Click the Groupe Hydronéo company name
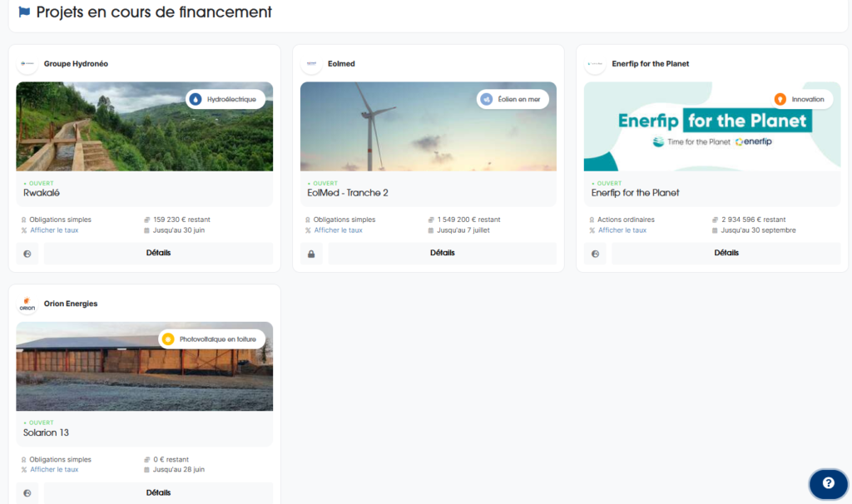The image size is (852, 504). pos(76,63)
